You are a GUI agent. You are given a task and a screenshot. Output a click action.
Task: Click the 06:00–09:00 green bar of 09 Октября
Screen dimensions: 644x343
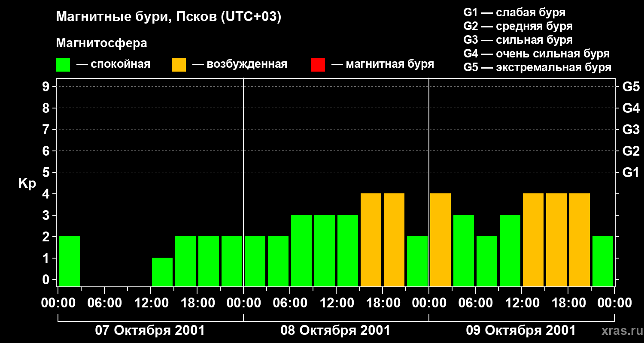pyautogui.click(x=487, y=261)
